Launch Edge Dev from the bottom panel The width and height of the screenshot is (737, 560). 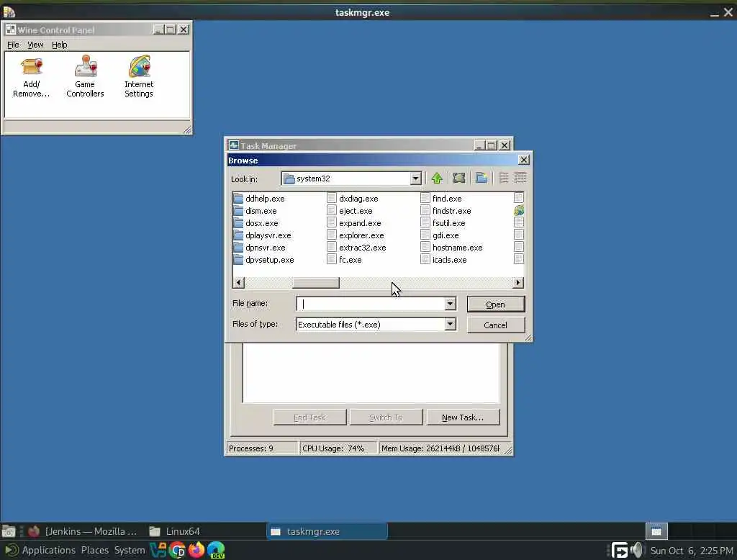[216, 550]
